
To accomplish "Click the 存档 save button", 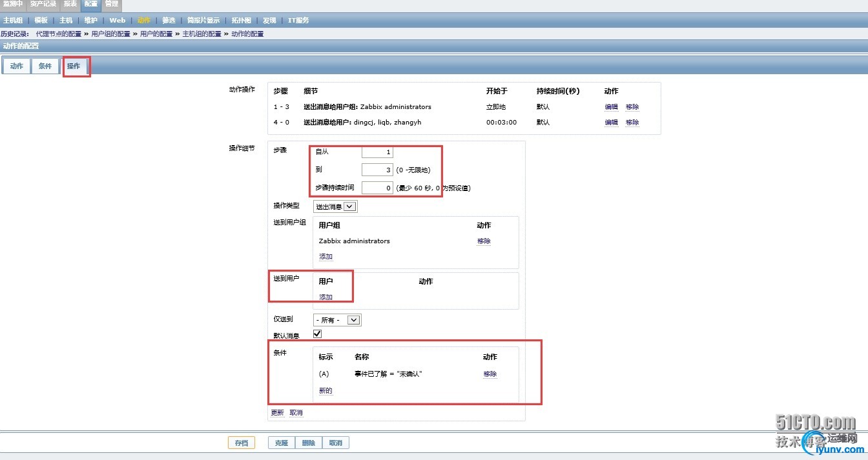I will (x=242, y=443).
